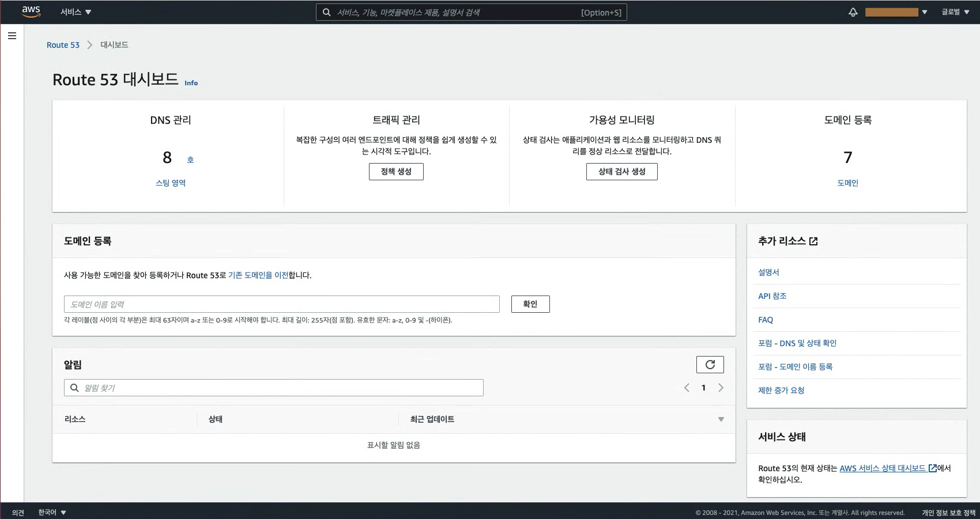Click the 리소스 column header
This screenshot has width=980, height=519.
click(75, 419)
